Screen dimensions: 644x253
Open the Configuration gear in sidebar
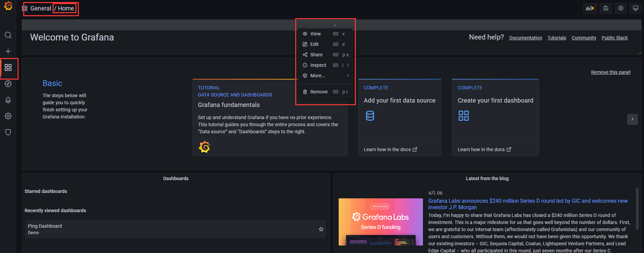pos(8,116)
